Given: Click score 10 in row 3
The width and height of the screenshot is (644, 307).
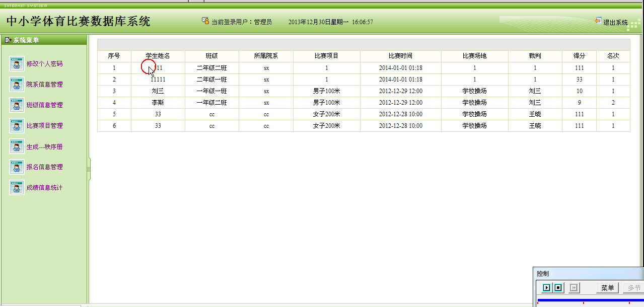Looking at the screenshot, I should 580,91.
